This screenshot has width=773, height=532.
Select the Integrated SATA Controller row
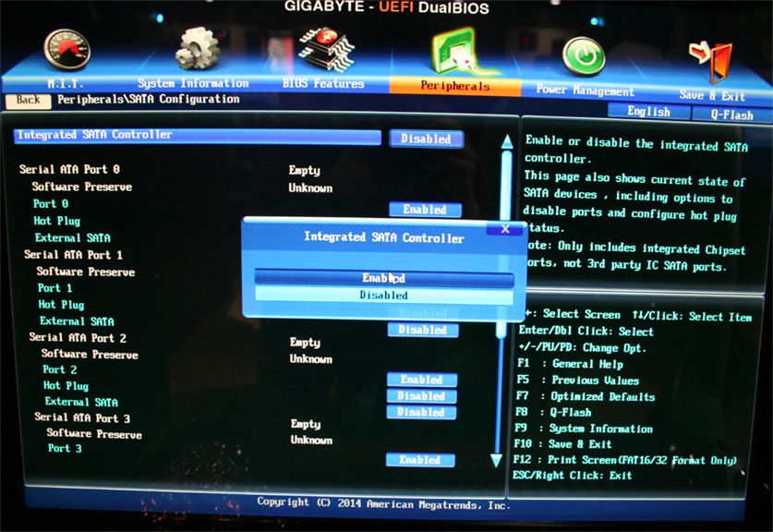point(198,136)
